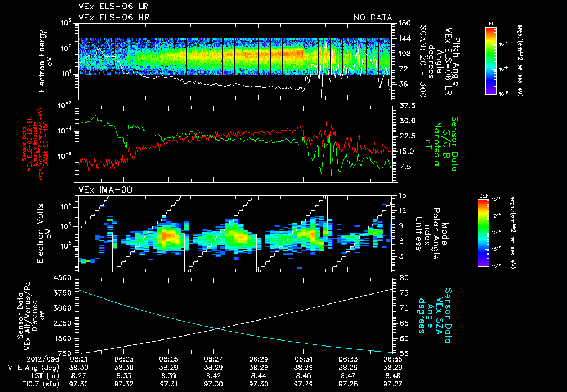Click the Pitch Angle axis label

439,61
